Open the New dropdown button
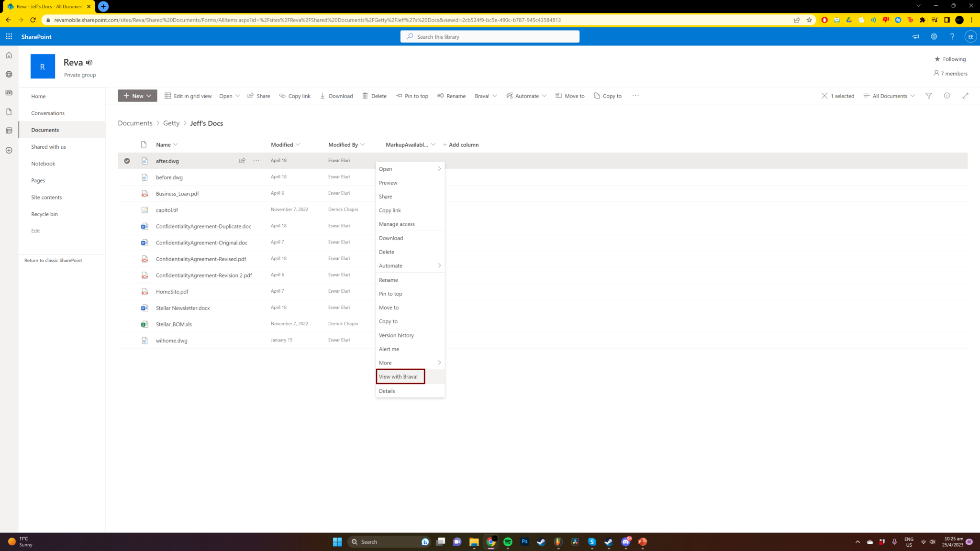980x551 pixels. [137, 96]
